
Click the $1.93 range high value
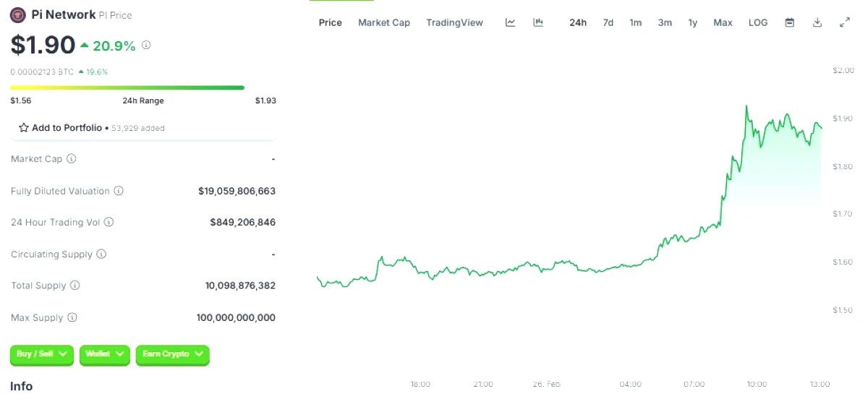(x=265, y=100)
